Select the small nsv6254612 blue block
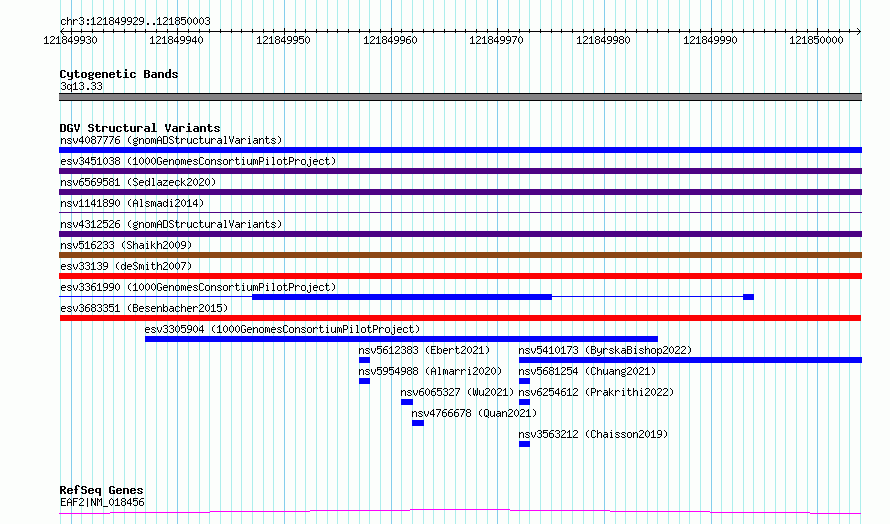 524,402
